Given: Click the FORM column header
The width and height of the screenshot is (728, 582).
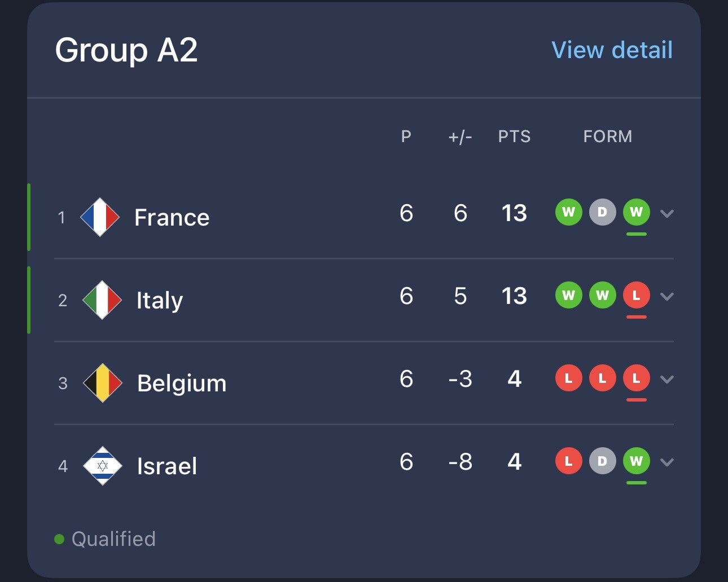Looking at the screenshot, I should (607, 136).
